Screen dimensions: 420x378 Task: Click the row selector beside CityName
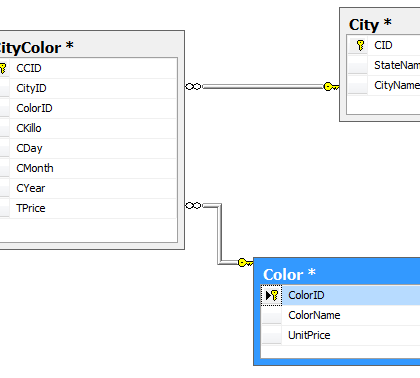tap(358, 85)
